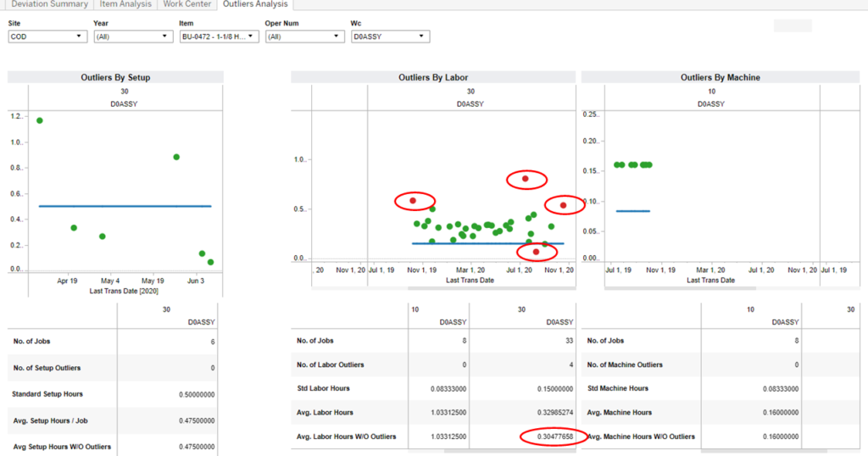Screen dimensions: 868x456
Task: Click the blue standard labor hours line
Action: pyautogui.click(x=487, y=243)
